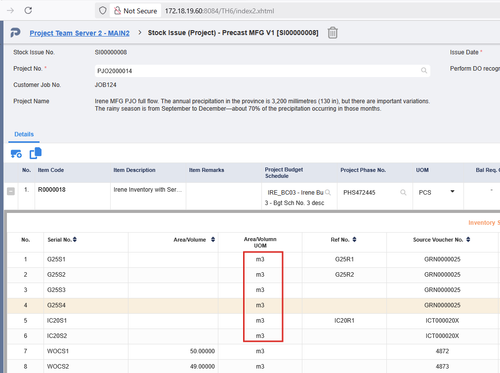
Task: Click the copy documents icon
Action: 36,153
